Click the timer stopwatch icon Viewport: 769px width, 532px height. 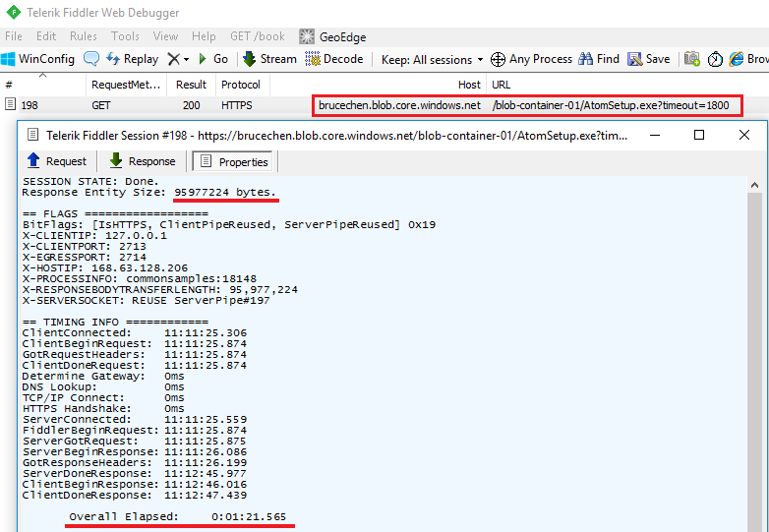point(715,59)
